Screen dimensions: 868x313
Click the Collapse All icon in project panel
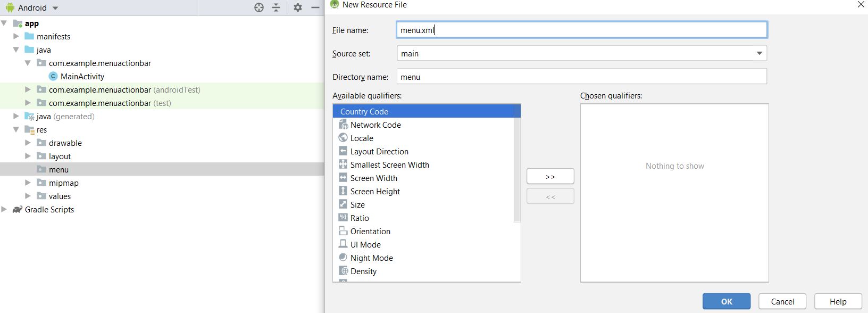coord(276,7)
